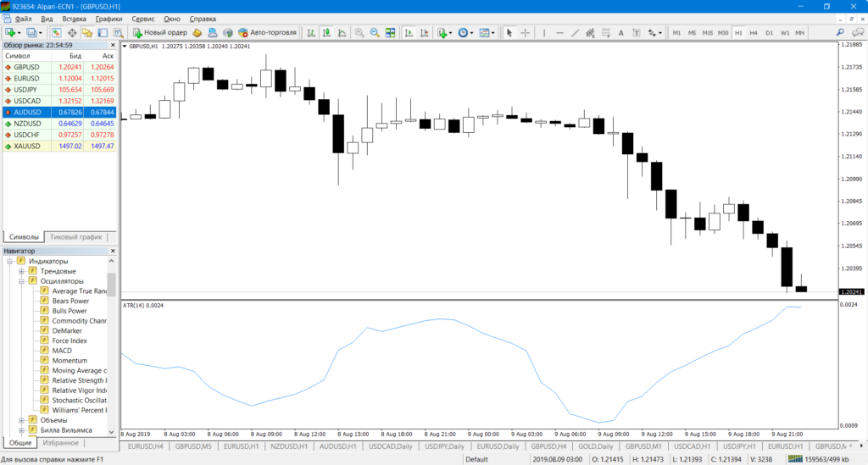Select the crosshair cursor tool
This screenshot has width=868, height=465.
[x=525, y=33]
